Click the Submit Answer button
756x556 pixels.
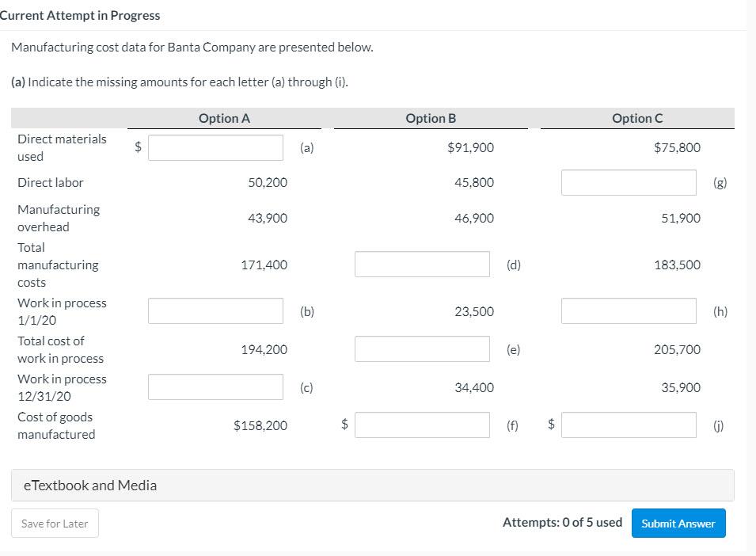tap(678, 523)
